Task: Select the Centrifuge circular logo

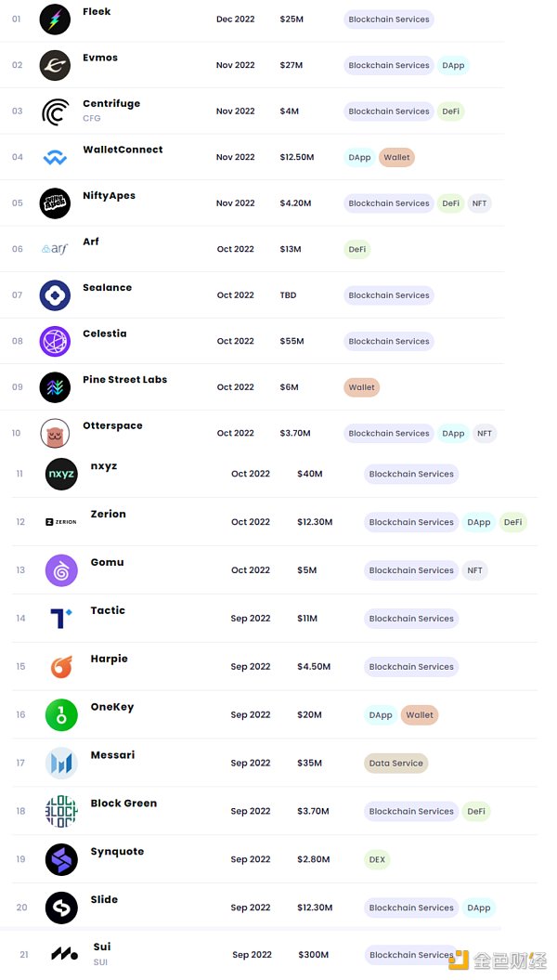Action: coord(55,111)
